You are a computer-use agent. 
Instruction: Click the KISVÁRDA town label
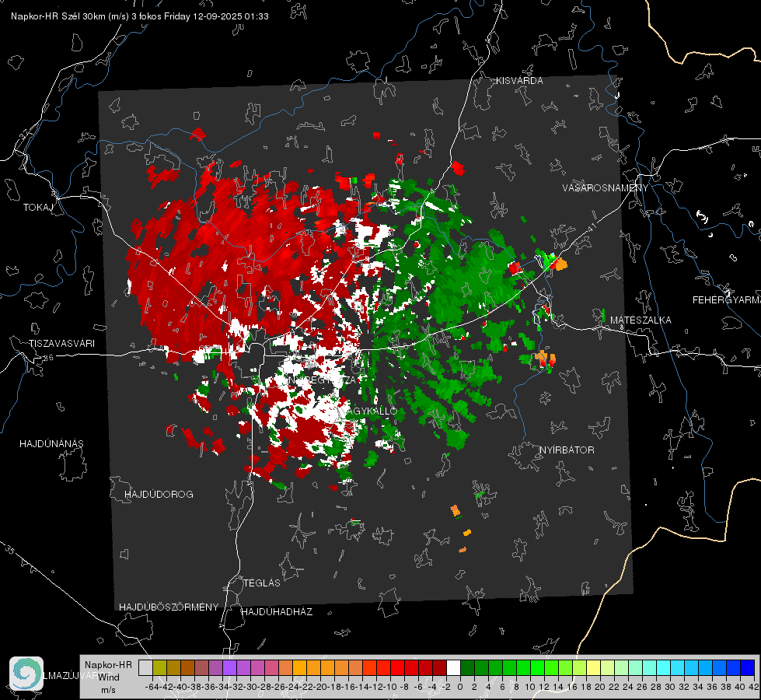[x=519, y=81]
